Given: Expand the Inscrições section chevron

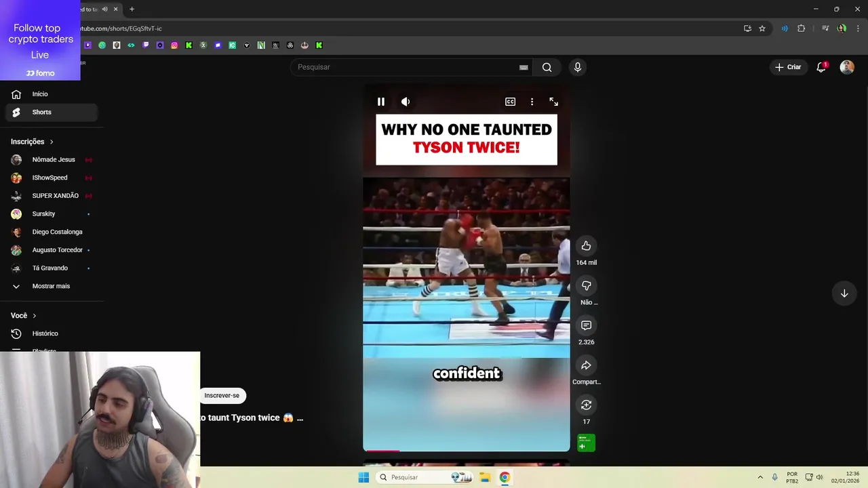Looking at the screenshot, I should coord(52,142).
